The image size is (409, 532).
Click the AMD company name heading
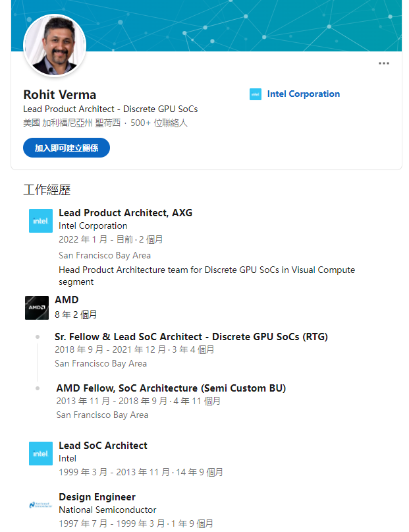pyautogui.click(x=67, y=300)
